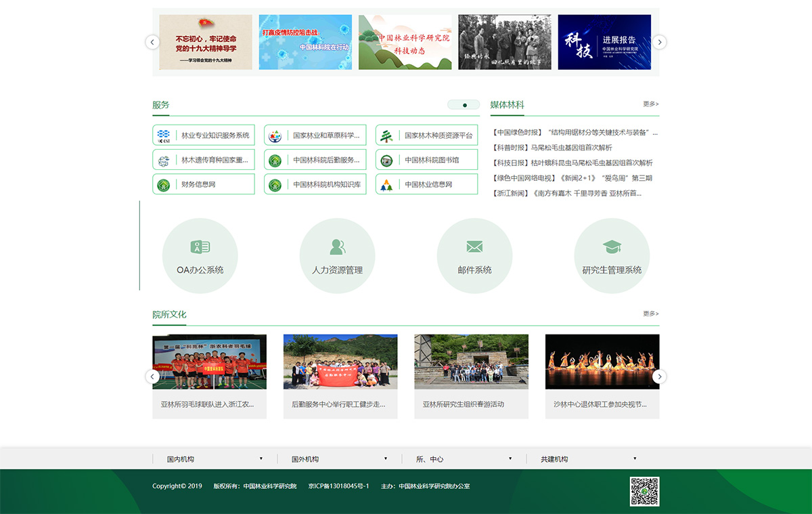
Task: Open the 邮件系统 envelope icon
Action: click(474, 247)
